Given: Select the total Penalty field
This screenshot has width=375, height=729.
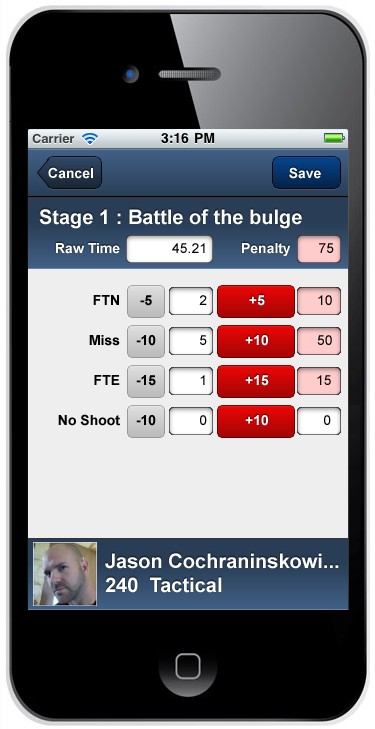Looking at the screenshot, I should coord(319,249).
